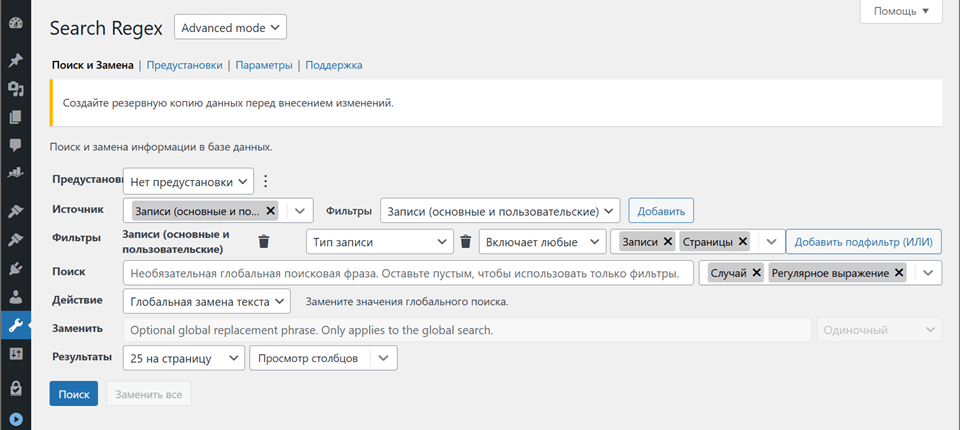This screenshot has height=430, width=960.
Task: Switch to the Параметры tab
Action: (264, 65)
